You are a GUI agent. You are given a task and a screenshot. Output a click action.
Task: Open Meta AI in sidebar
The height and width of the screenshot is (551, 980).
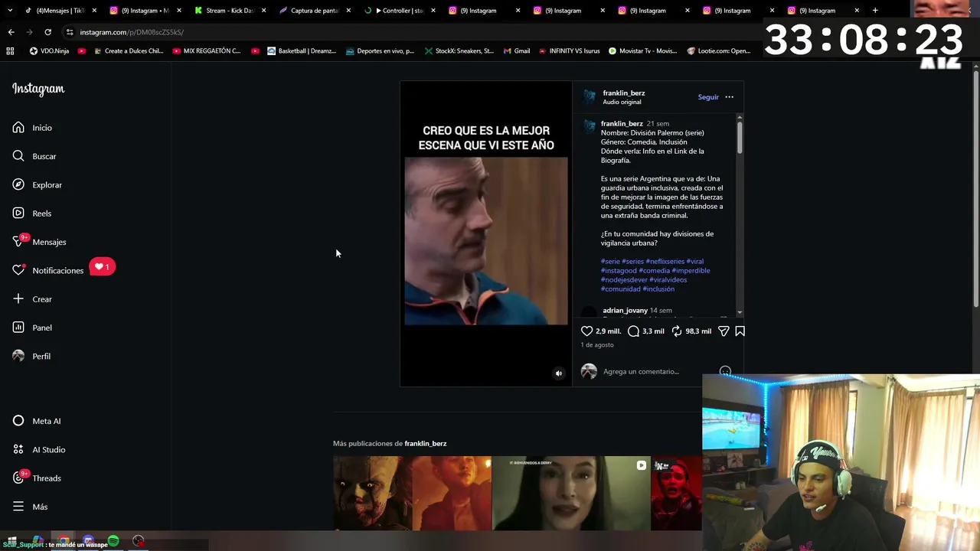(37, 421)
